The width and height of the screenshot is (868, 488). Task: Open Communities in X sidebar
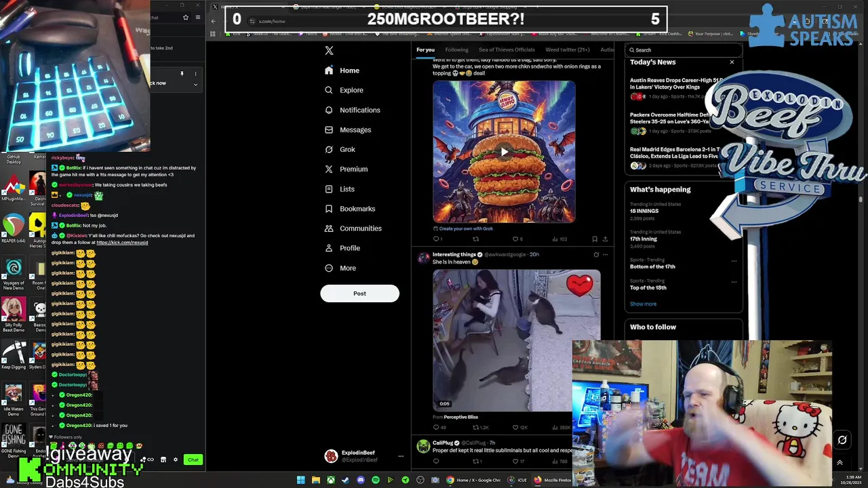tap(353, 228)
